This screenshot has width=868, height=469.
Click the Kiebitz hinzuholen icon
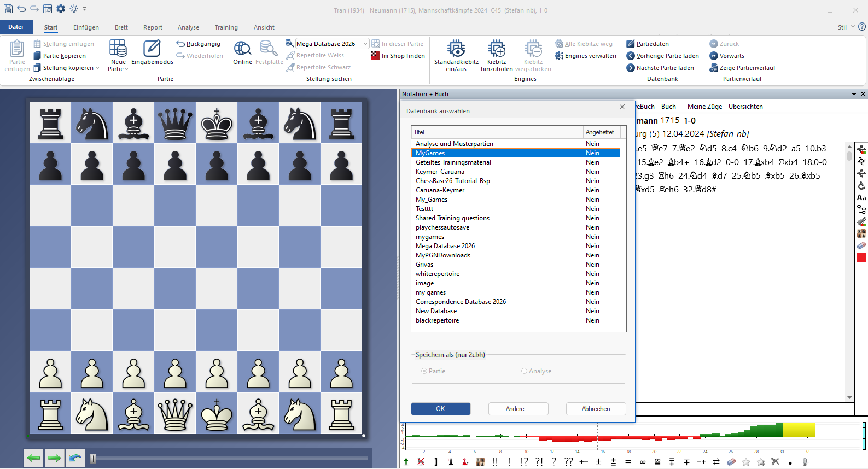[x=496, y=49]
